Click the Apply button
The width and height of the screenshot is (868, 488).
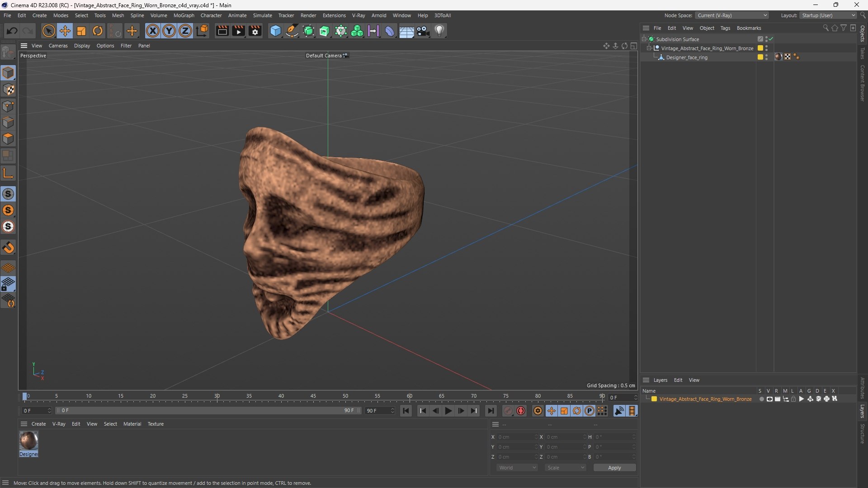(614, 468)
